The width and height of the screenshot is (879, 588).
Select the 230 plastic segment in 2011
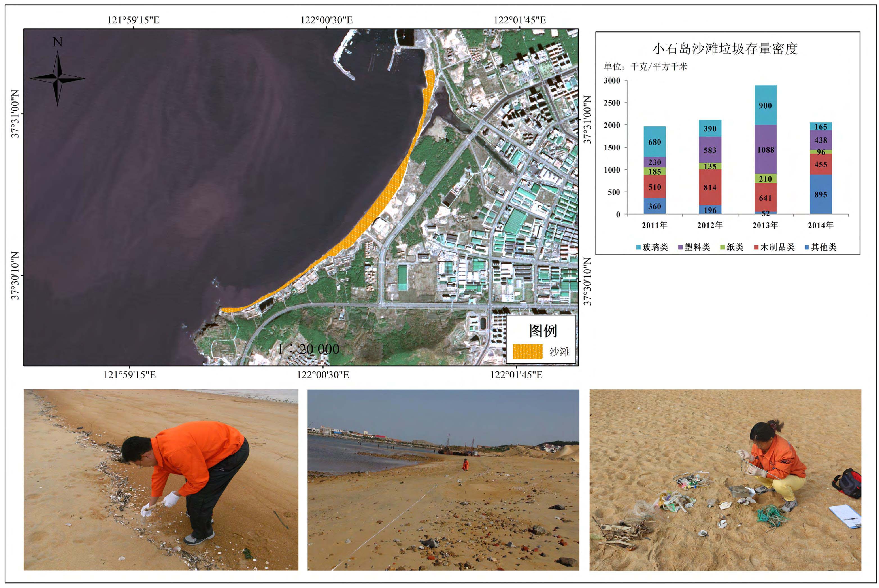pyautogui.click(x=655, y=162)
